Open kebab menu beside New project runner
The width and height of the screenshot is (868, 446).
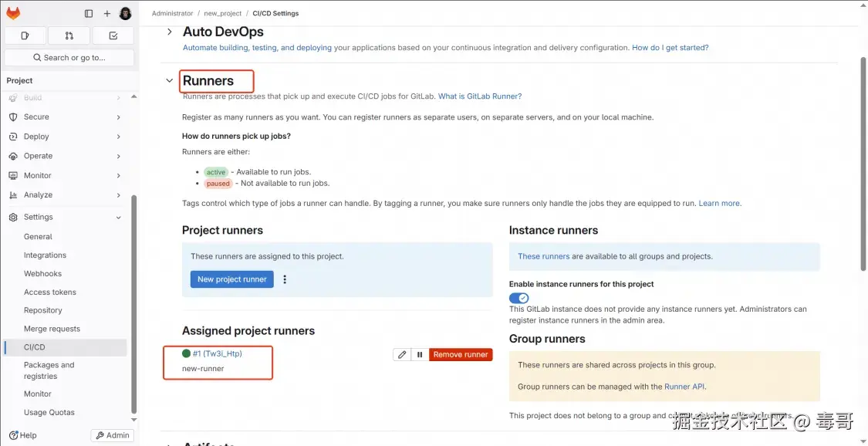(285, 279)
